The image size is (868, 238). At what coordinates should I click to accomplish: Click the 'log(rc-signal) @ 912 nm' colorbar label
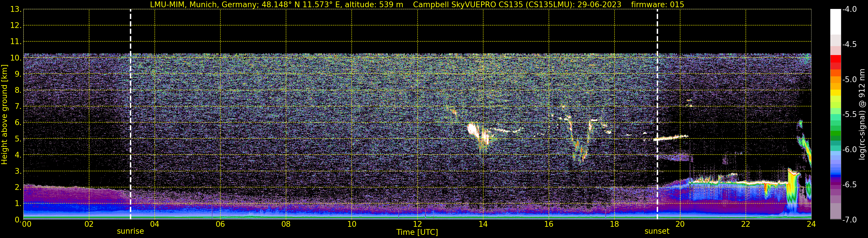[x=862, y=114]
